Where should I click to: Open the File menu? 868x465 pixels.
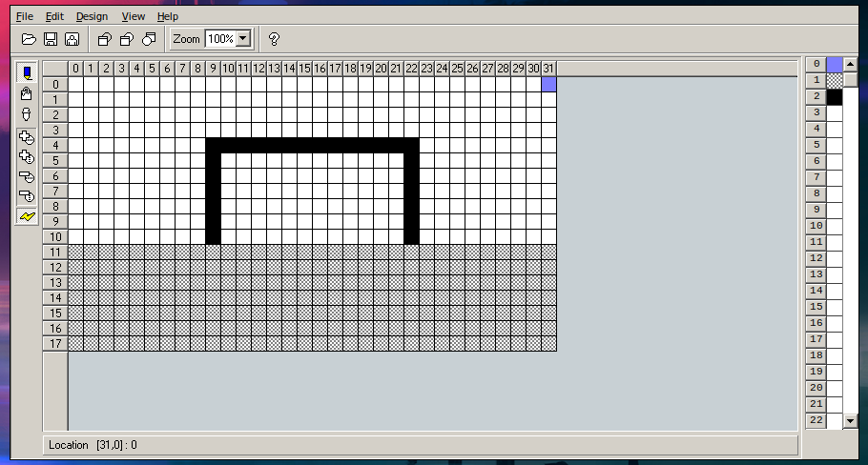point(25,16)
